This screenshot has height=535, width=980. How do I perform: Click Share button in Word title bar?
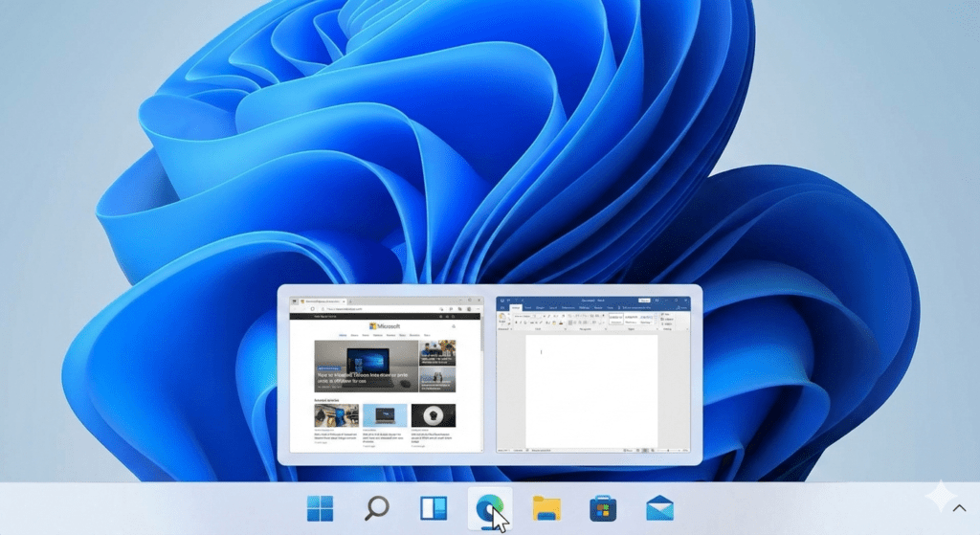pos(681,307)
